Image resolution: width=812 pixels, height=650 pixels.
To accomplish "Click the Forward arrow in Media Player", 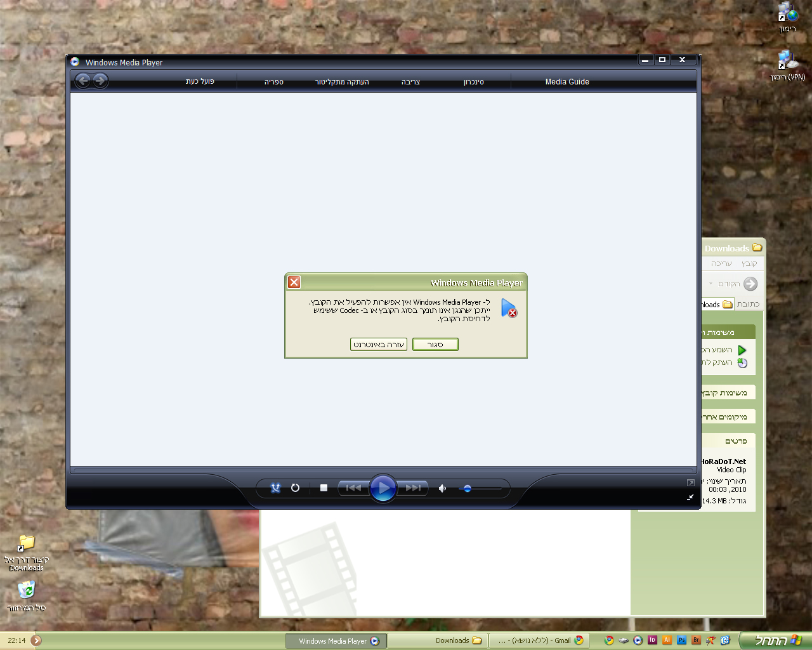I will [100, 81].
